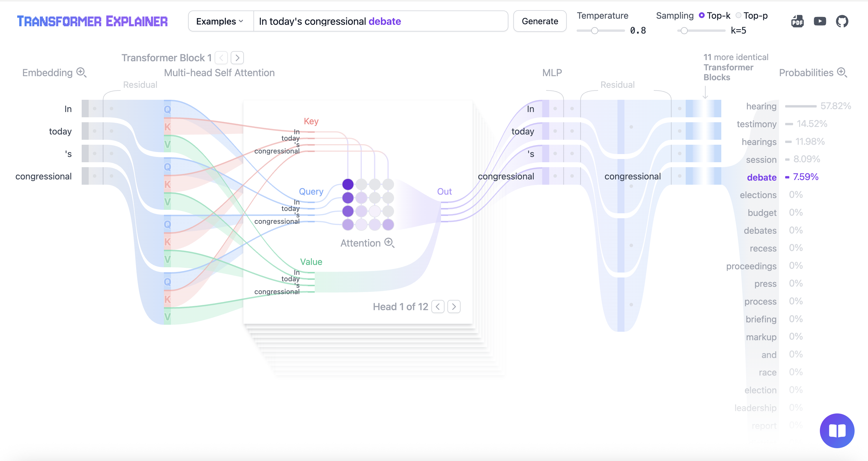The height and width of the screenshot is (461, 868).
Task: Click the Transformer Explainer logo
Action: point(92,21)
